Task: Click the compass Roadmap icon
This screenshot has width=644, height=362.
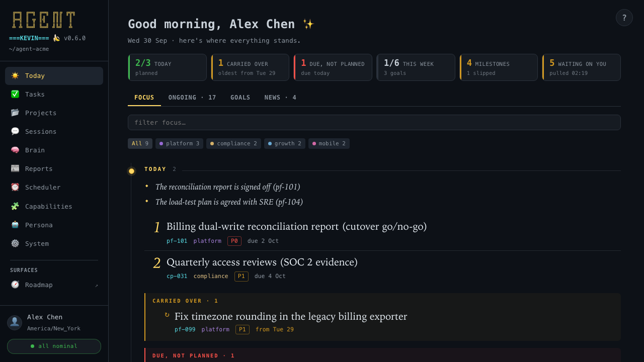Action: (x=15, y=285)
